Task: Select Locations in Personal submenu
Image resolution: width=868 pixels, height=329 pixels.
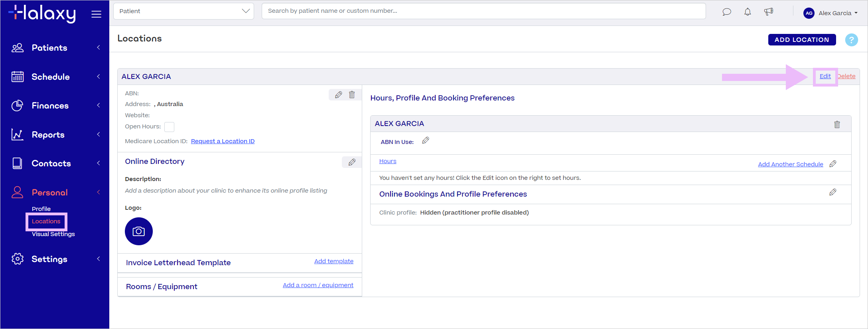Action: click(46, 221)
